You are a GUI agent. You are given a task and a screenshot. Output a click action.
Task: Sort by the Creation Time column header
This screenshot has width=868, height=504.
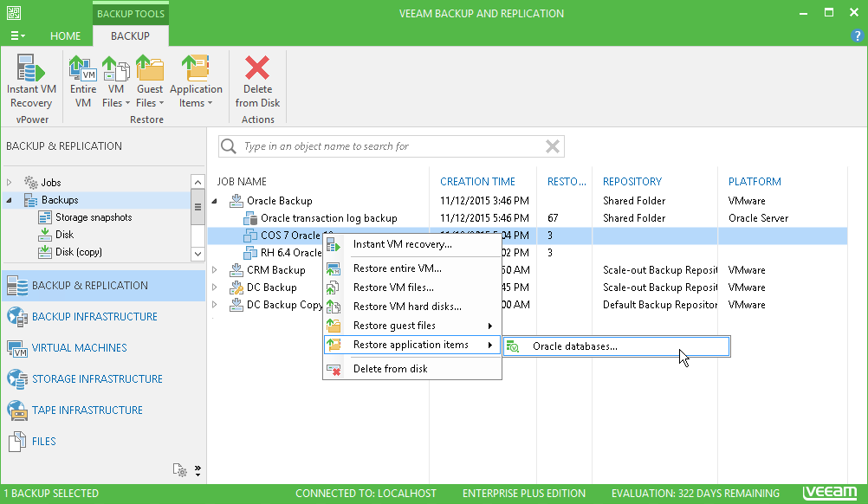tap(477, 182)
